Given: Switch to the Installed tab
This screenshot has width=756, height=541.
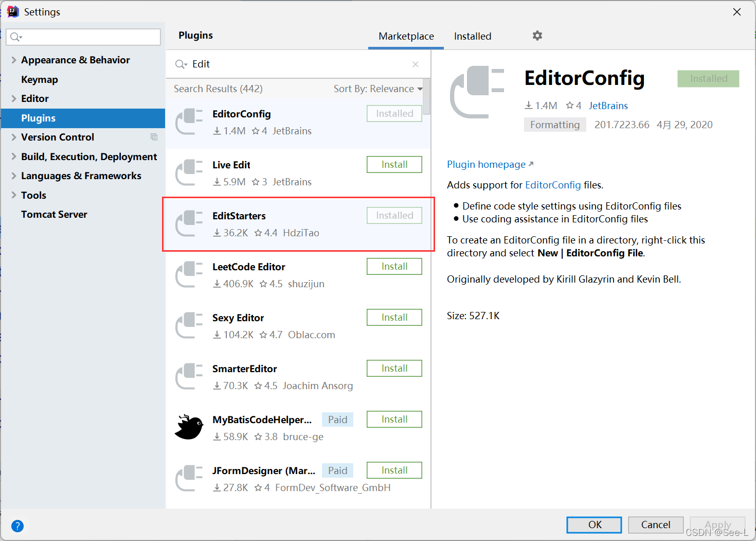Looking at the screenshot, I should (x=473, y=36).
